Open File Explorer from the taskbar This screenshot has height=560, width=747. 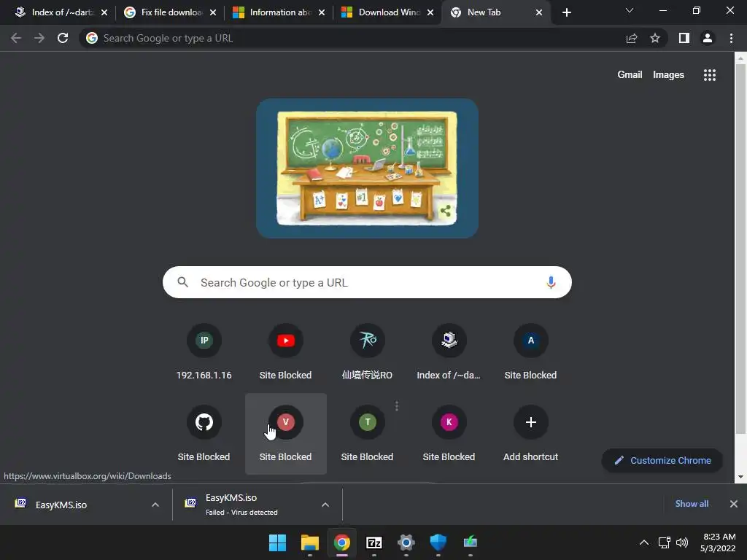(309, 542)
